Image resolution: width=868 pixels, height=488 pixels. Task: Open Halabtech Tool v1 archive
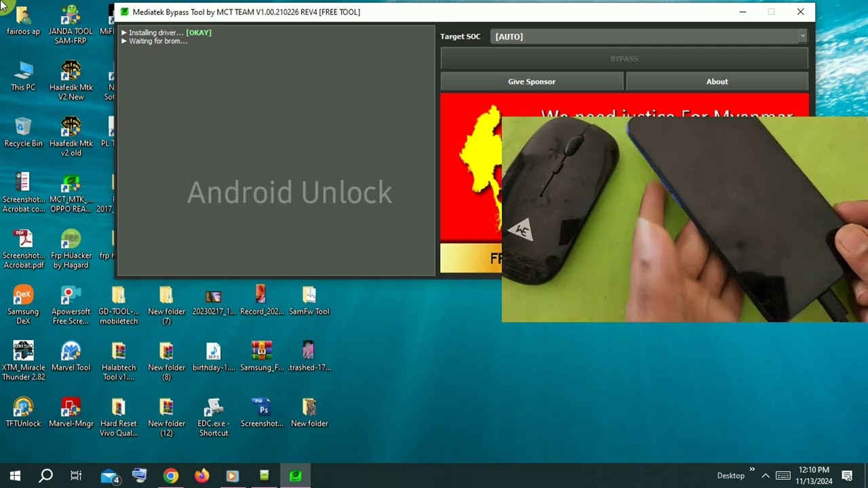pyautogui.click(x=119, y=361)
